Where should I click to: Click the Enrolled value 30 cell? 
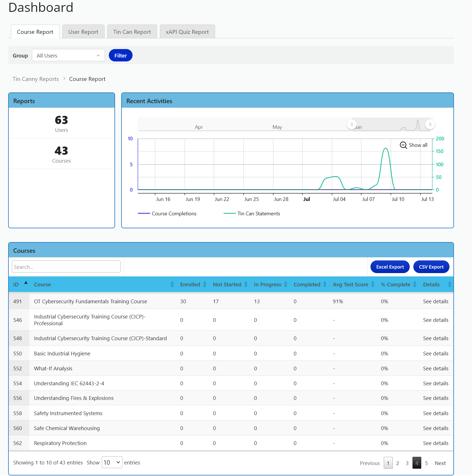pyautogui.click(x=183, y=301)
